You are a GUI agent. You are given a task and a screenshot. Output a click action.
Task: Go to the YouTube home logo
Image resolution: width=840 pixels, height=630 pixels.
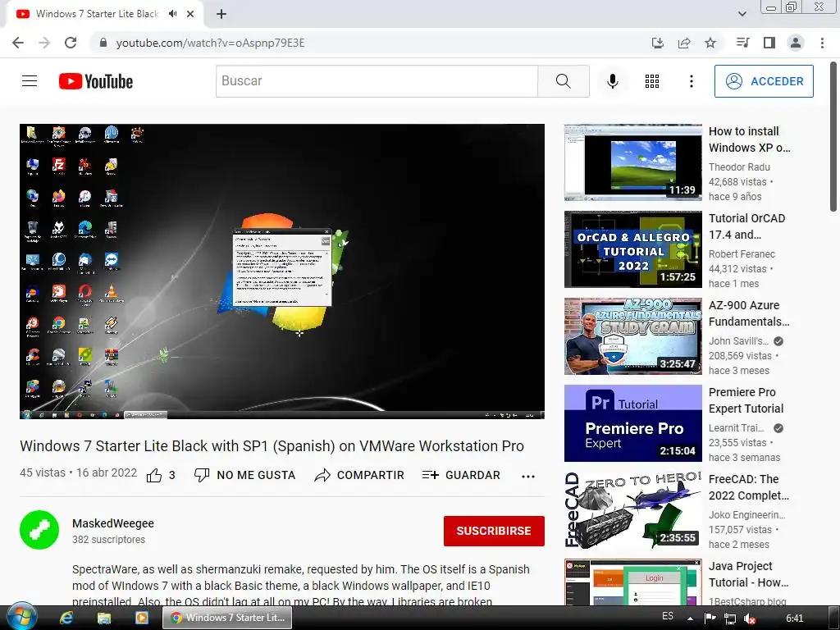(x=96, y=81)
